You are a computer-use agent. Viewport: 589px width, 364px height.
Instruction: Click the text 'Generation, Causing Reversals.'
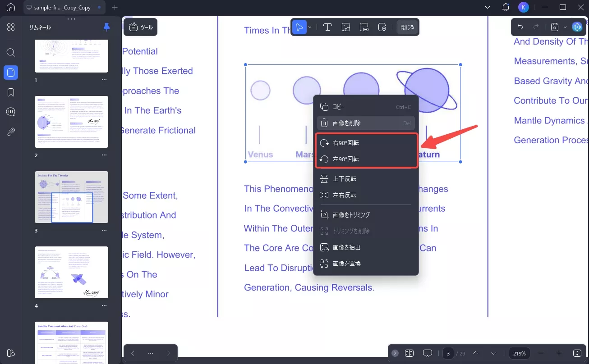coord(309,287)
